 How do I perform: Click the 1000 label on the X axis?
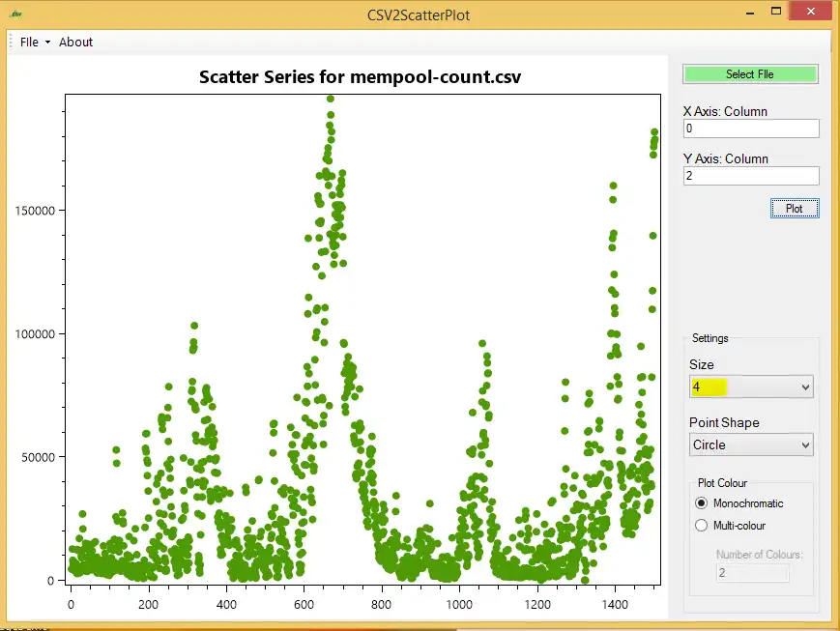coord(459,605)
